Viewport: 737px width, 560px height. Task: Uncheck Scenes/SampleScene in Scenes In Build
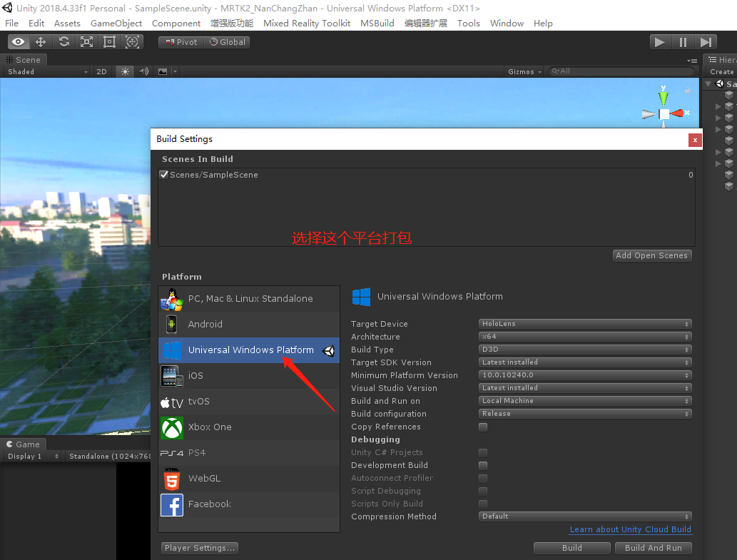164,174
